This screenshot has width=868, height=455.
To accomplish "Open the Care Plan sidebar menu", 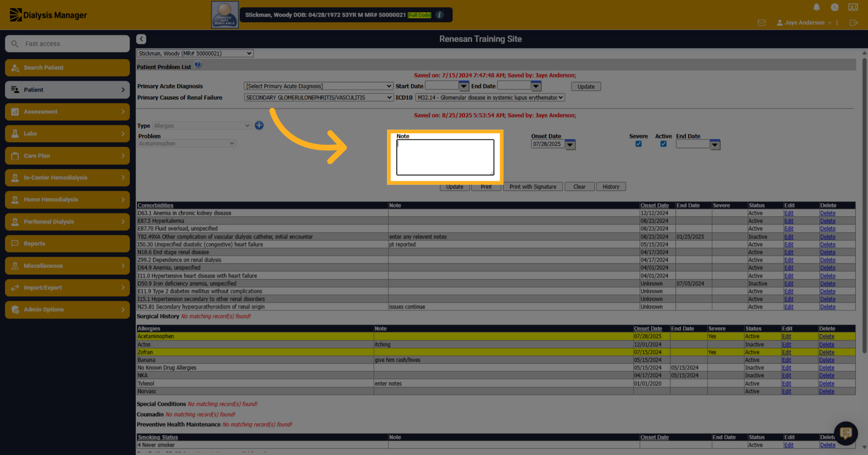I will pos(67,156).
